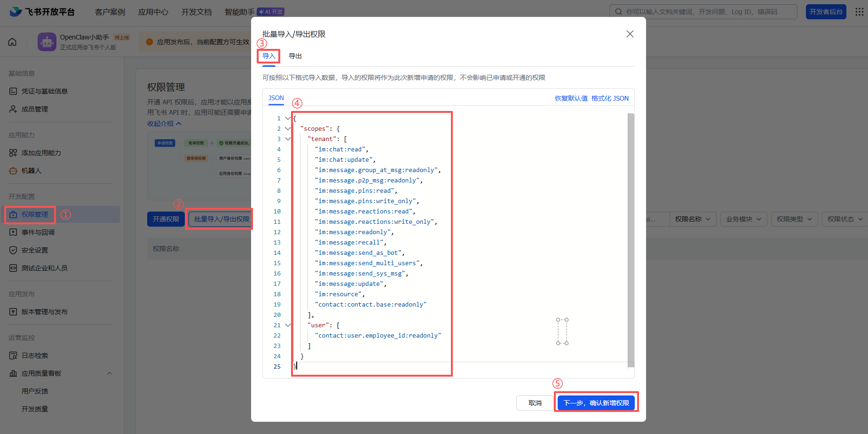Open 用户反馈 in sidebar
Viewport: 868px width, 434px height.
[35, 391]
